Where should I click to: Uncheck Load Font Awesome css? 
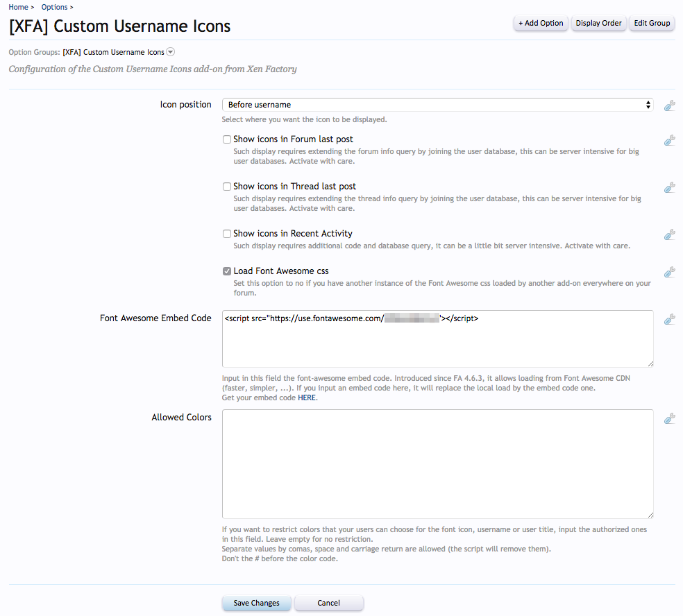(x=227, y=271)
